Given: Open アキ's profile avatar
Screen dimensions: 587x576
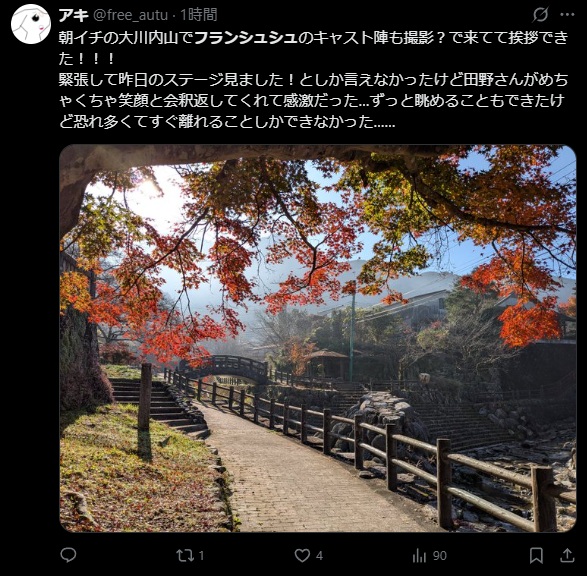Looking at the screenshot, I should coord(31,24).
